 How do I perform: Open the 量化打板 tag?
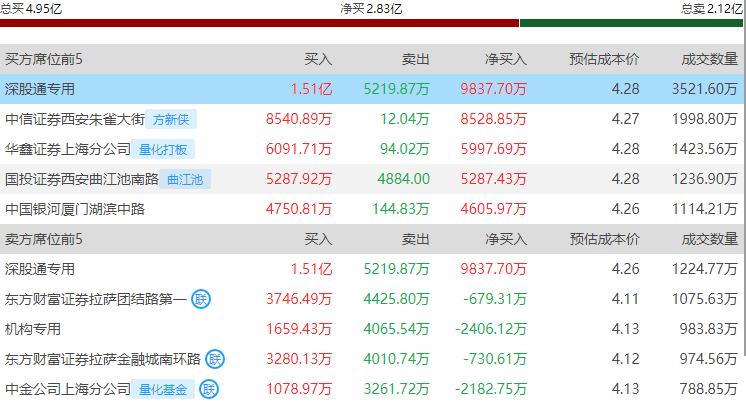(163, 149)
